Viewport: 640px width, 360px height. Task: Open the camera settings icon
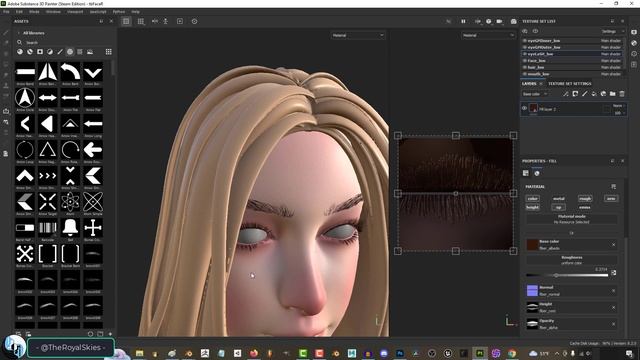pyautogui.click(x=499, y=21)
